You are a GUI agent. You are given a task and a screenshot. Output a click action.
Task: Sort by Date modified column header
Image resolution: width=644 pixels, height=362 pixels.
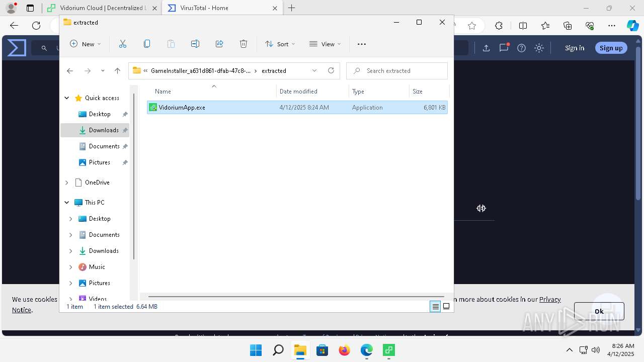pyautogui.click(x=312, y=92)
